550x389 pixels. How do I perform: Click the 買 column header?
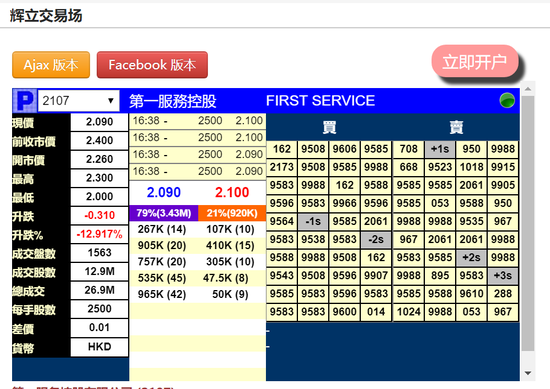[329, 127]
